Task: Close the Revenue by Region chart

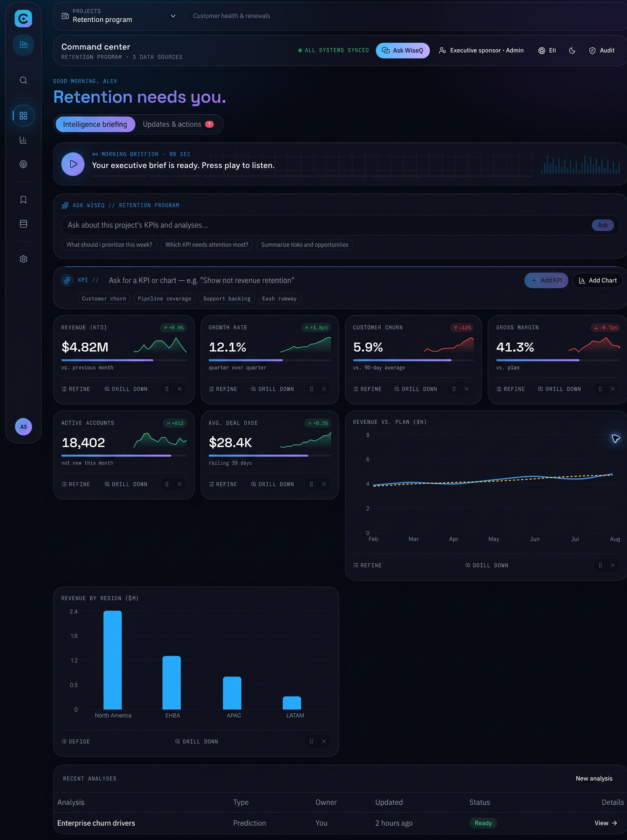Action: (324, 741)
